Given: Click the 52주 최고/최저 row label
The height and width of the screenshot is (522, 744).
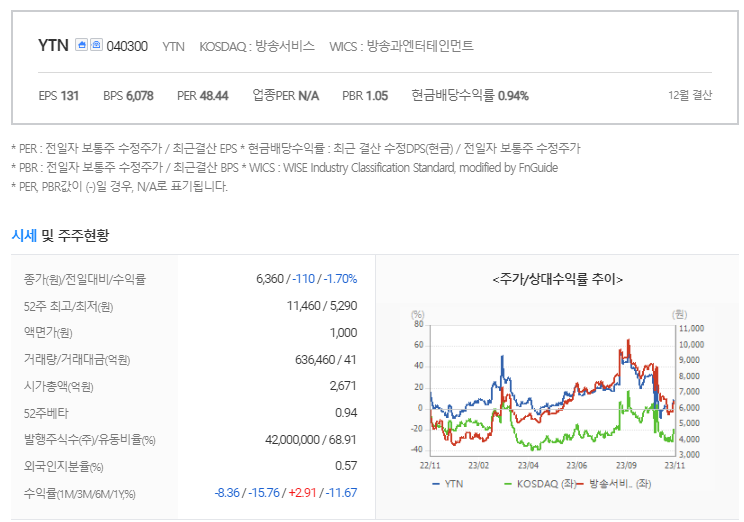Looking at the screenshot, I should click(68, 307).
